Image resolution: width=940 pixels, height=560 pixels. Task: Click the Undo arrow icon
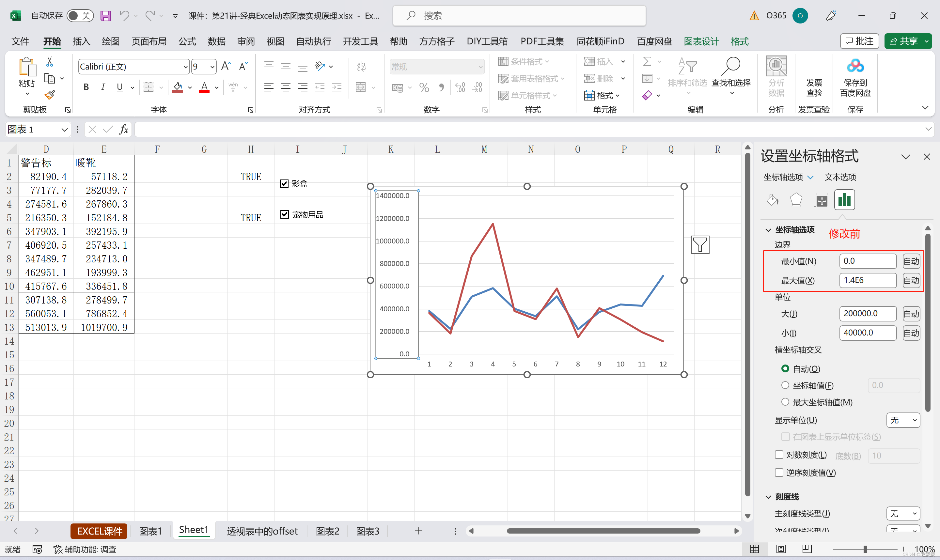point(124,15)
